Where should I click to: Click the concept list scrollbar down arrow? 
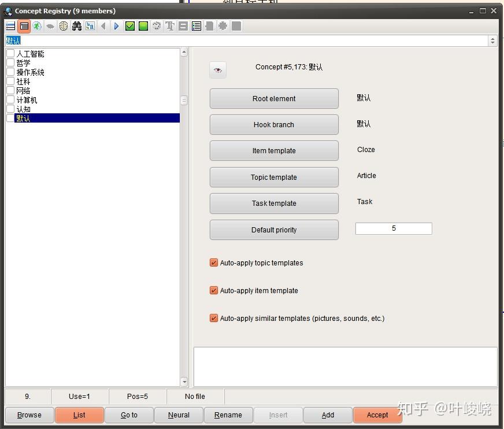[184, 382]
